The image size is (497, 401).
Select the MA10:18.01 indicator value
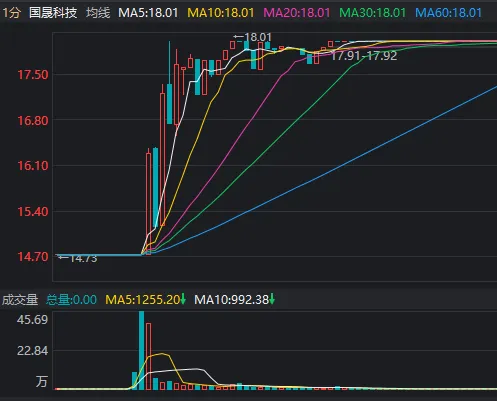[x=221, y=13]
